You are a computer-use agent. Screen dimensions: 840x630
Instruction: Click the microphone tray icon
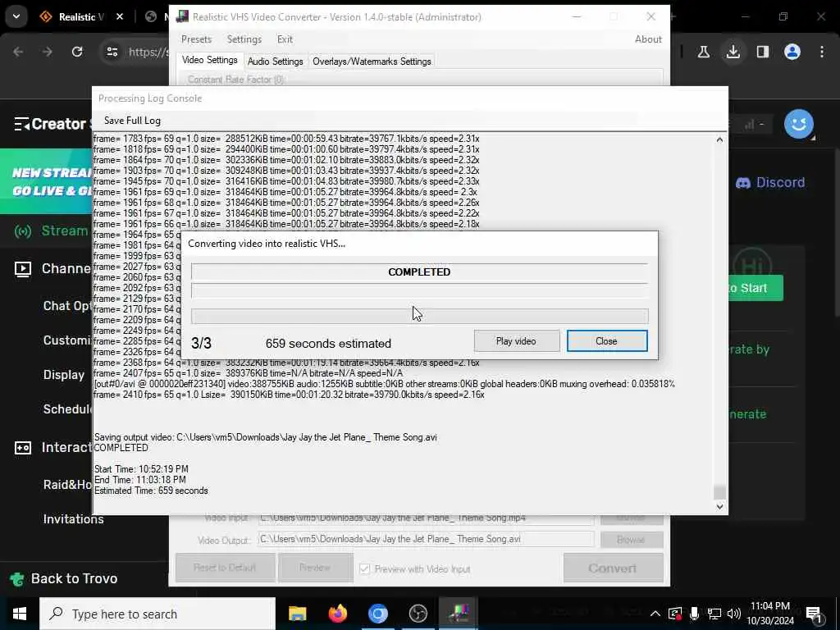tap(694, 614)
